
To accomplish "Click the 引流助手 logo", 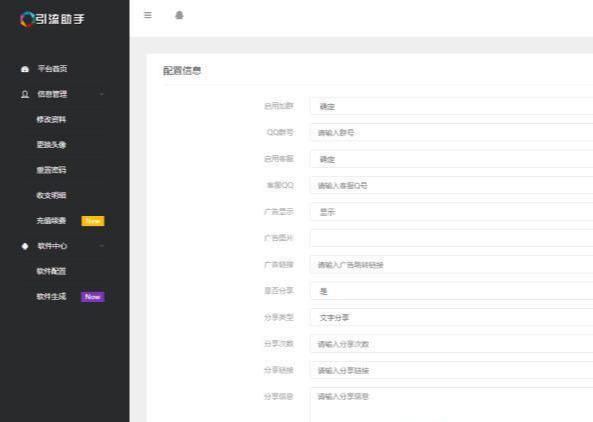I will pyautogui.click(x=52, y=19).
